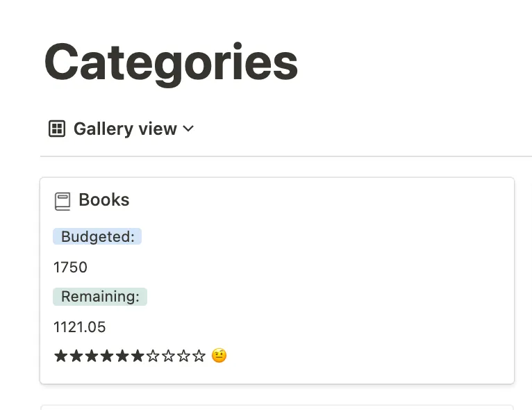Open the Books gallery card
Viewport: 532px width, 410px height.
[x=277, y=281]
